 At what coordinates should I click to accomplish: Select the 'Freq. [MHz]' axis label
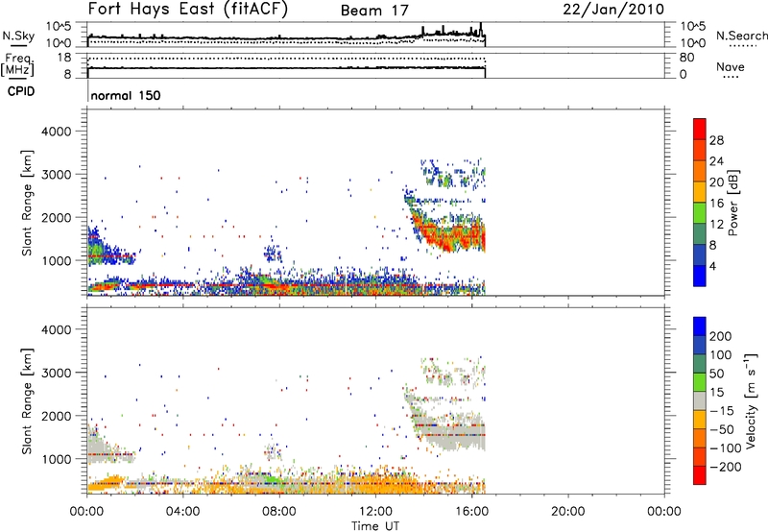coord(18,64)
